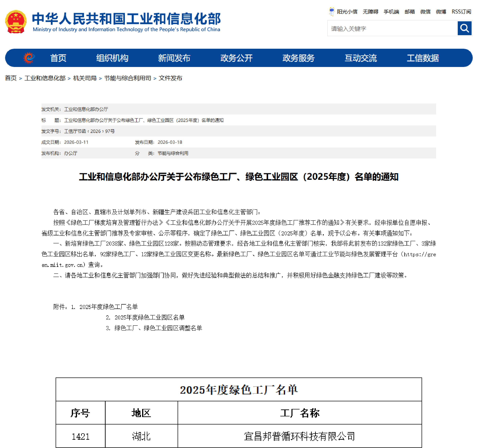Click the 工厂名称 table header
The height and width of the screenshot is (448, 478).
click(300, 413)
